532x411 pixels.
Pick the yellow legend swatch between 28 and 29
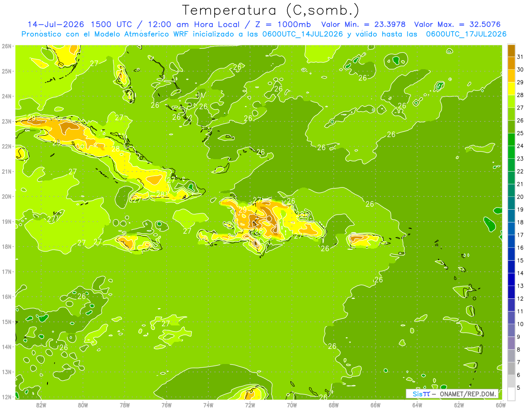click(511, 89)
